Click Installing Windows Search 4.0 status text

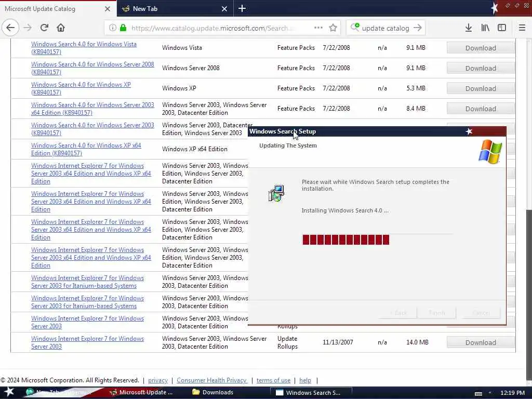(345, 210)
